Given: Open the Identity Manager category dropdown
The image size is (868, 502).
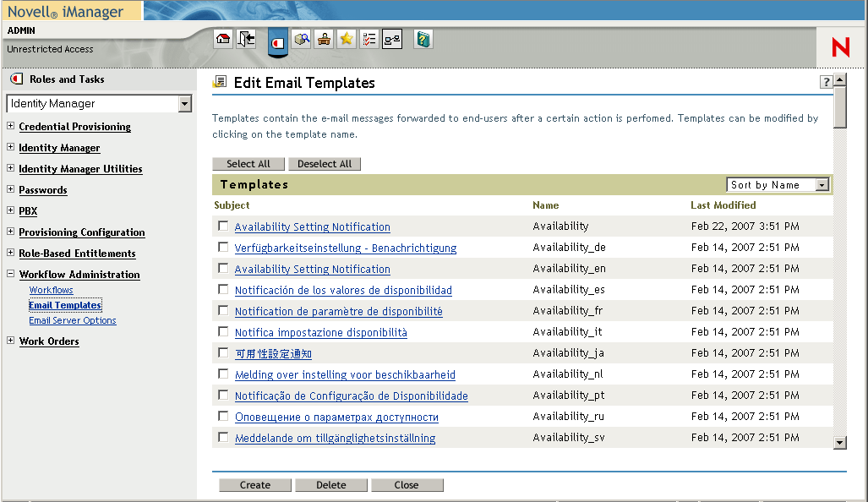Looking at the screenshot, I should pos(99,103).
